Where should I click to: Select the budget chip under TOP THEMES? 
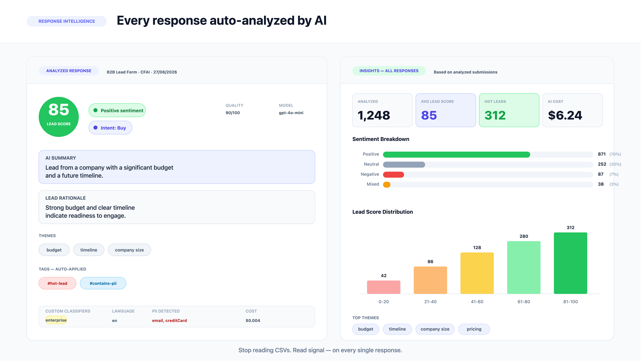368,331
